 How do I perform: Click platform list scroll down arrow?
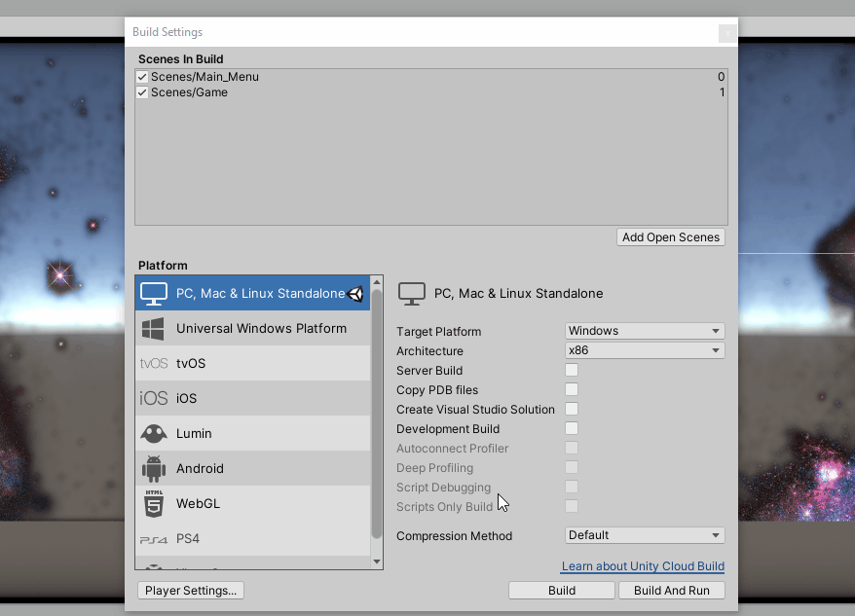[376, 562]
